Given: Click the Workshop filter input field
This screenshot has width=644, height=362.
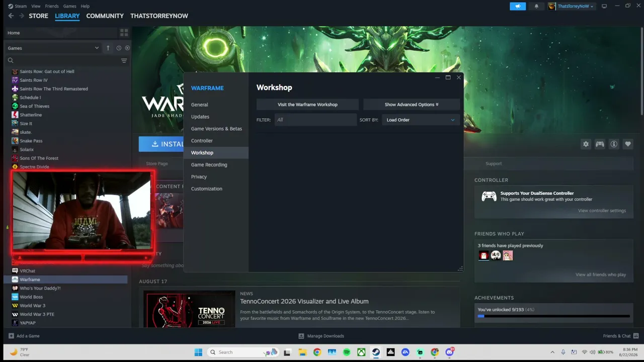Looking at the screenshot, I should (315, 120).
